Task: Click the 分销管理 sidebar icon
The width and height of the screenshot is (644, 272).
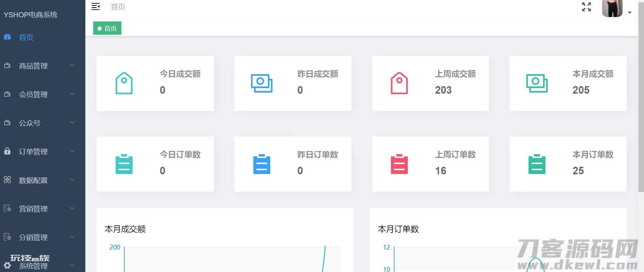Action: 7,237
